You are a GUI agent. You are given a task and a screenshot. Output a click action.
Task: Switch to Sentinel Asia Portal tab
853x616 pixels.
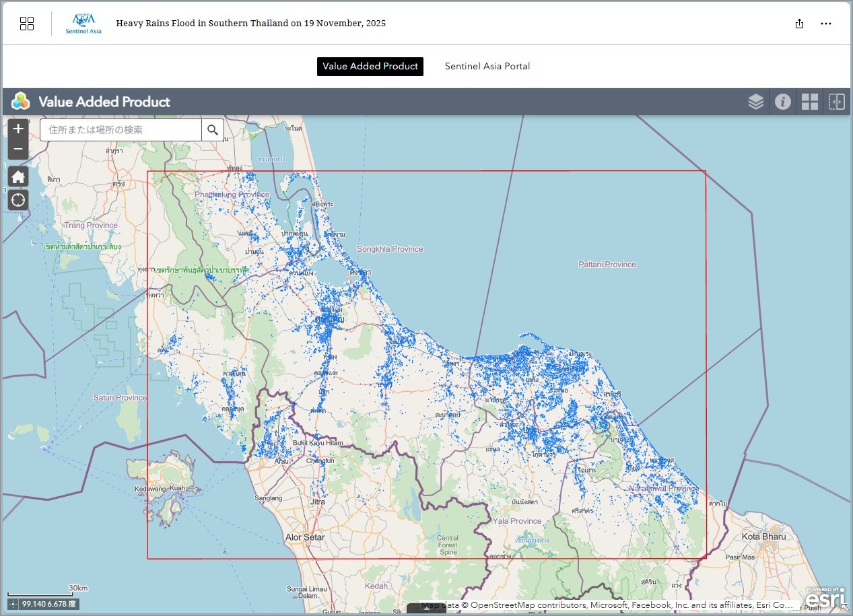pyautogui.click(x=487, y=66)
